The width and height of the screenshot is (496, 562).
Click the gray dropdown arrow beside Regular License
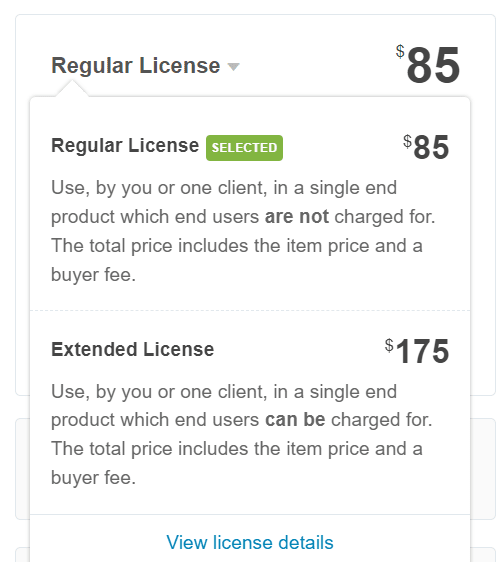[x=233, y=67]
